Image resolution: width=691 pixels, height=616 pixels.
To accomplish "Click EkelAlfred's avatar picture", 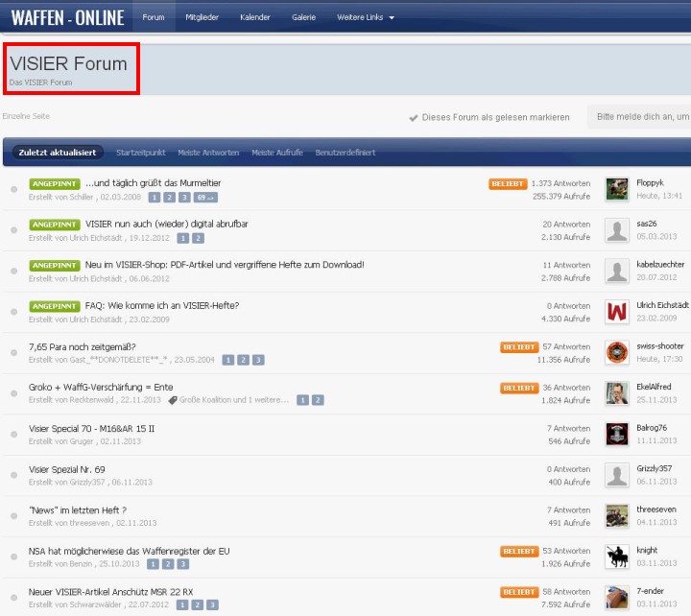I will 617,392.
